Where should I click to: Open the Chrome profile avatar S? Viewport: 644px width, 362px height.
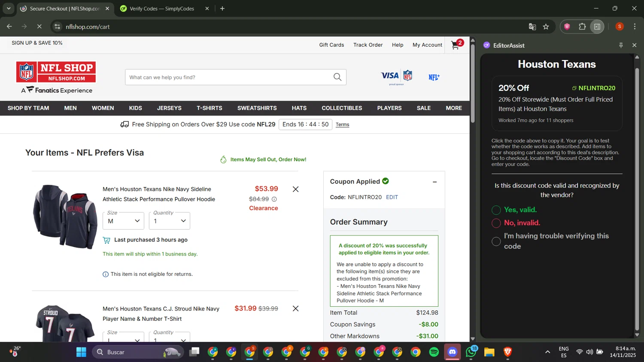620,27
